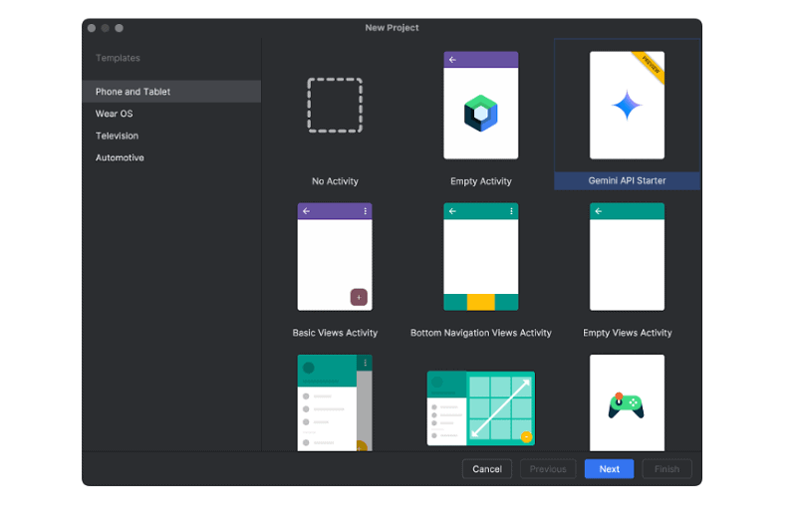Click the Cancel button

pos(487,469)
